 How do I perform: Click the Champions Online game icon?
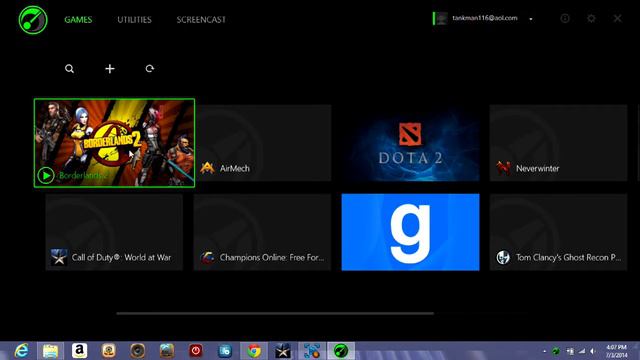pyautogui.click(x=207, y=257)
